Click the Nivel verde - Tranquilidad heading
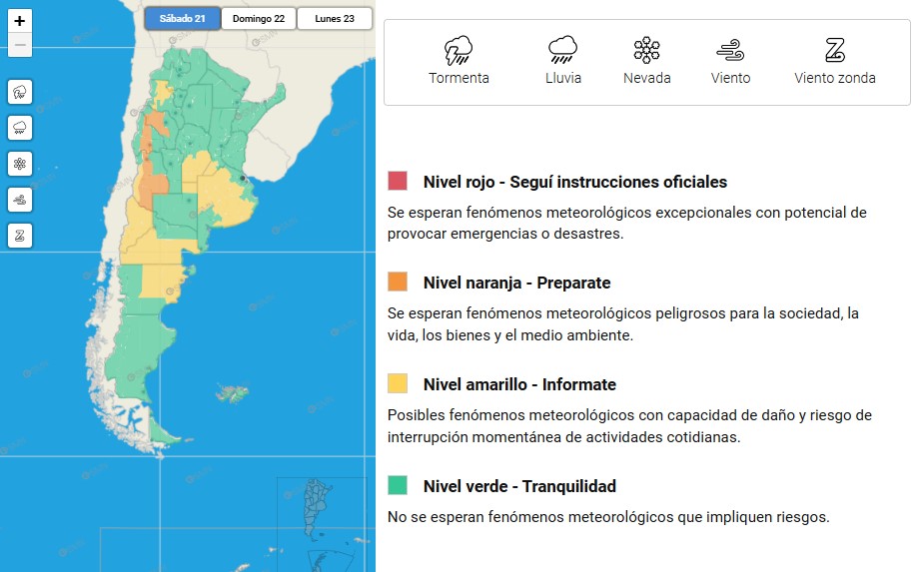The image size is (924, 572). coord(519,486)
